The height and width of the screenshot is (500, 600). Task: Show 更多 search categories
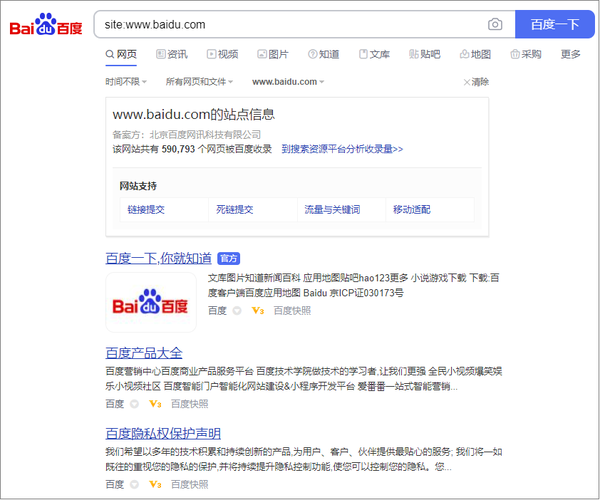click(571, 54)
